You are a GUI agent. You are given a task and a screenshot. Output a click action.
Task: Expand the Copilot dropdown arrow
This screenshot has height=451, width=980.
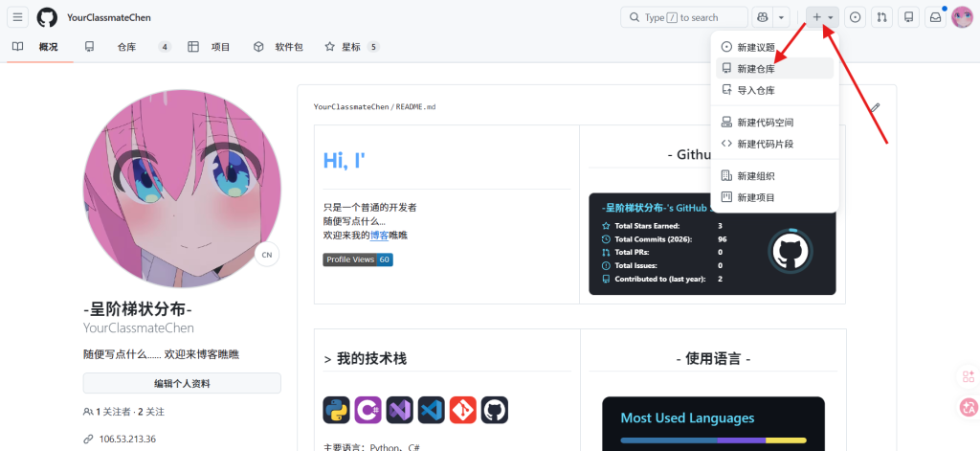pos(781,17)
